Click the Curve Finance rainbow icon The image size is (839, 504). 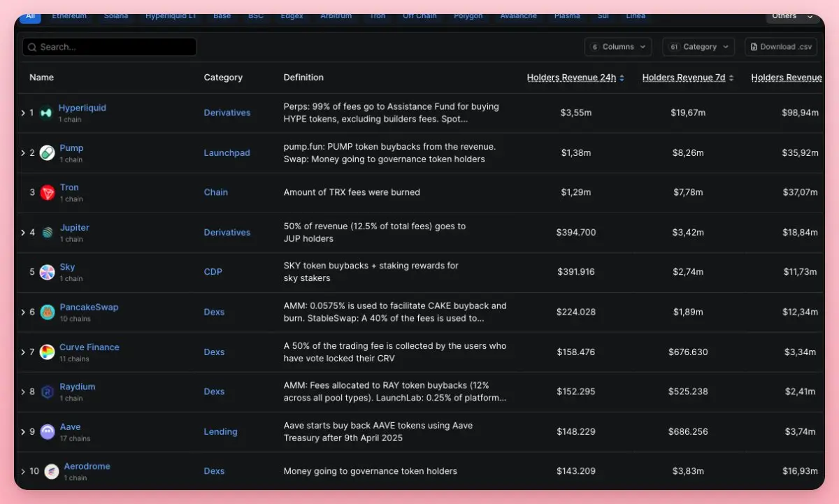coord(47,352)
